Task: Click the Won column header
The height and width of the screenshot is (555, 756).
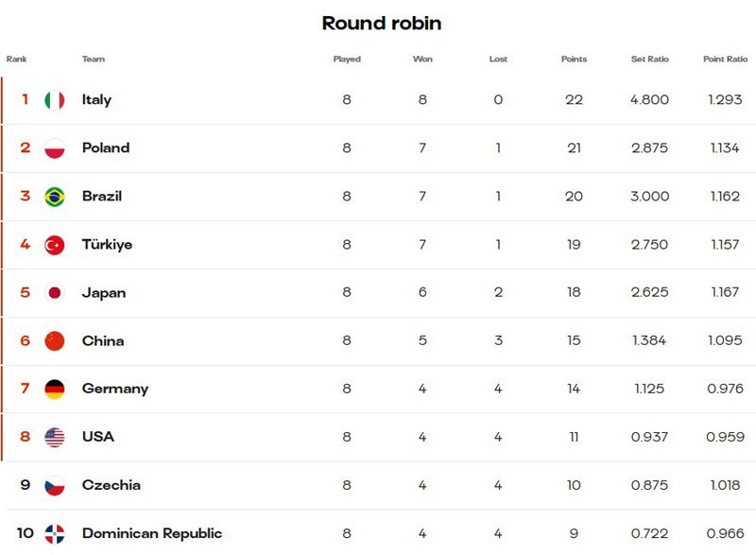Action: click(422, 59)
